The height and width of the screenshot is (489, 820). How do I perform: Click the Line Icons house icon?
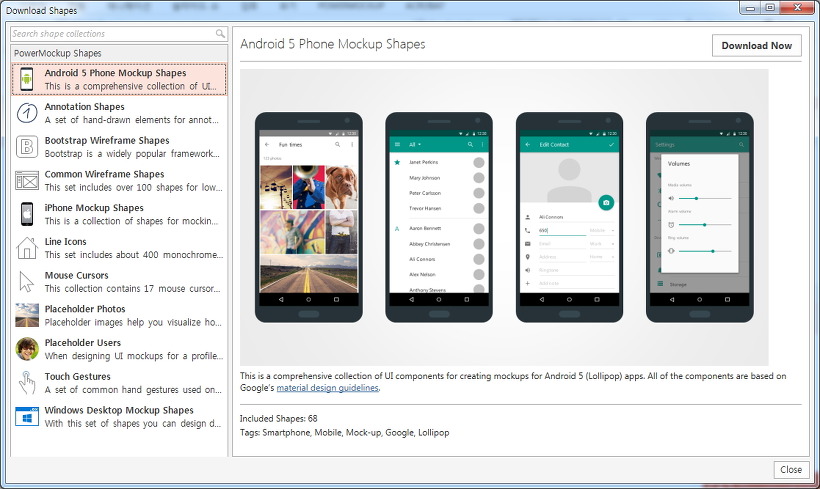pyautogui.click(x=27, y=248)
